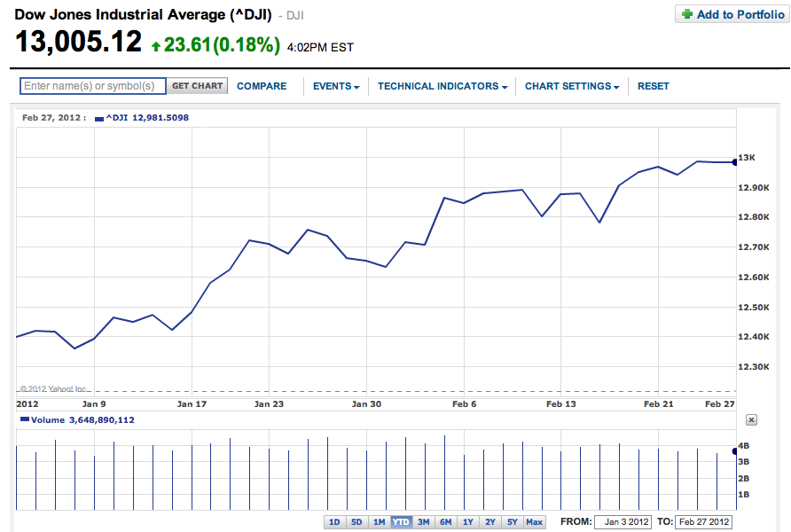Screen dimensions: 791x532
Task: Click the DJI link next to the title
Action: tap(294, 15)
